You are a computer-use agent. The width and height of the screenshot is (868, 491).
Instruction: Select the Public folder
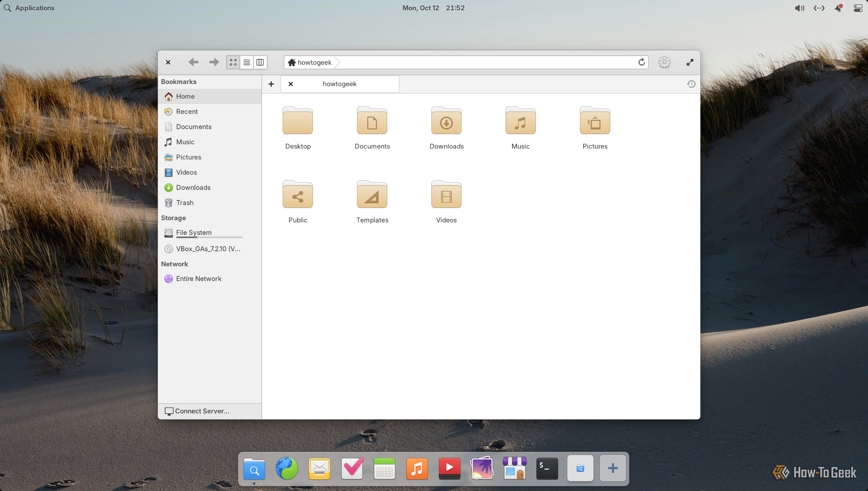pyautogui.click(x=298, y=202)
